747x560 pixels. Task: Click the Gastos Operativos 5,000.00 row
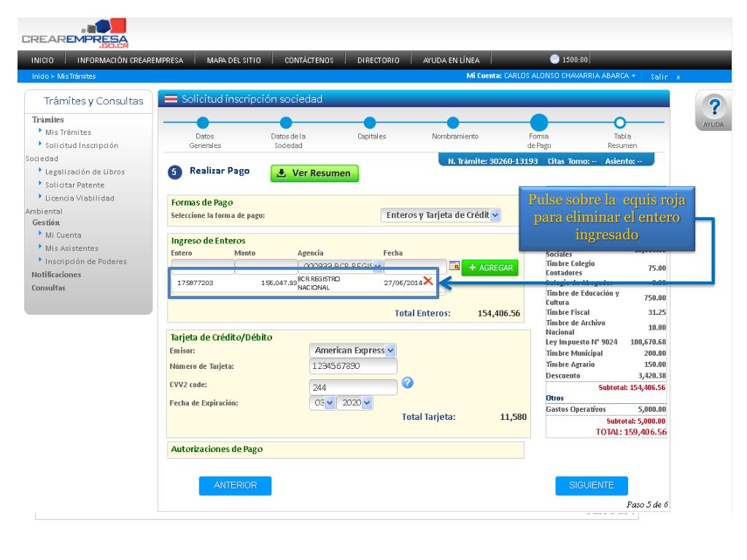coord(606,409)
